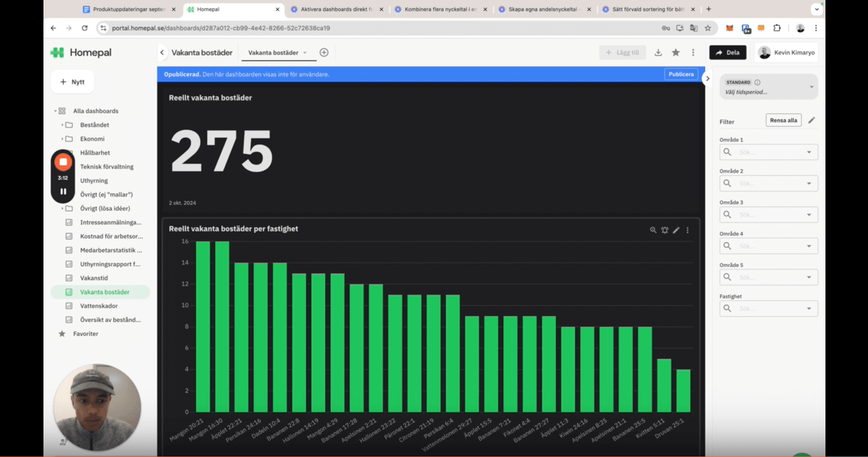Viewport: 868px width, 457px height.
Task: Switch to Kombinera flera nyckeltal browser tab
Action: pos(441,9)
